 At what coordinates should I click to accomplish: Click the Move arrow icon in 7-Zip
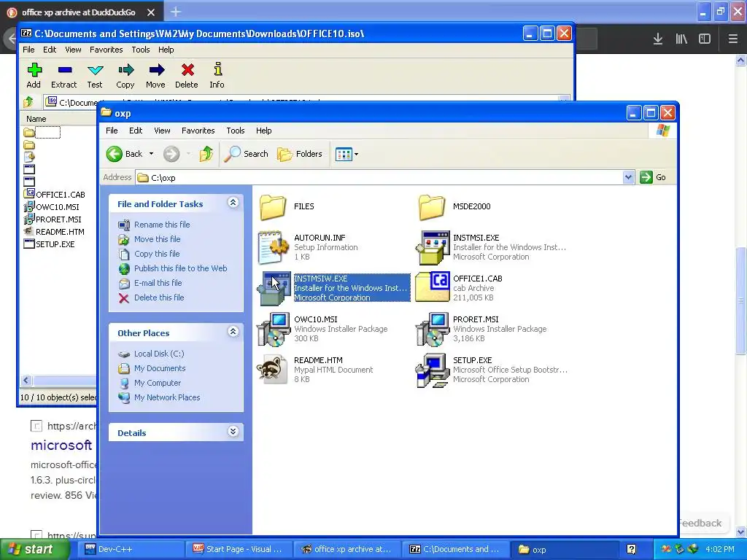[x=156, y=70]
